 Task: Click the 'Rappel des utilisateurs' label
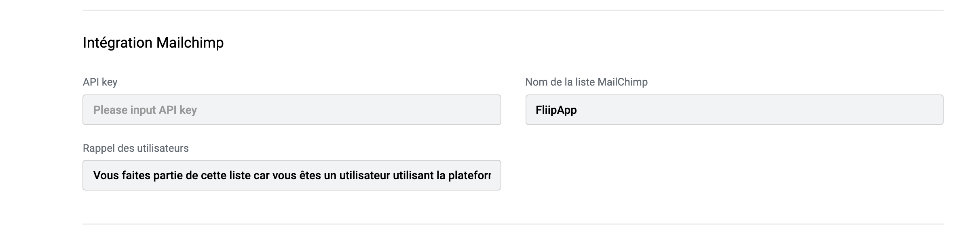(135, 148)
